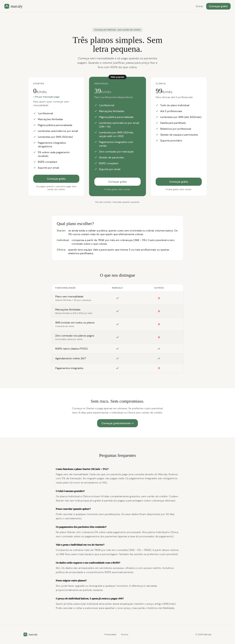235x644 pixels.
Task: Choose Clínica plan Começar grátis button
Action: click(x=178, y=182)
